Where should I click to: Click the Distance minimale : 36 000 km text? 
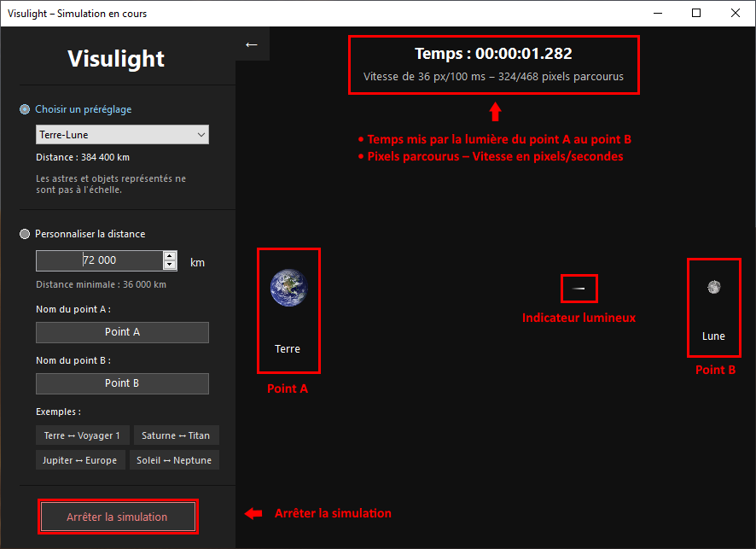[102, 284]
